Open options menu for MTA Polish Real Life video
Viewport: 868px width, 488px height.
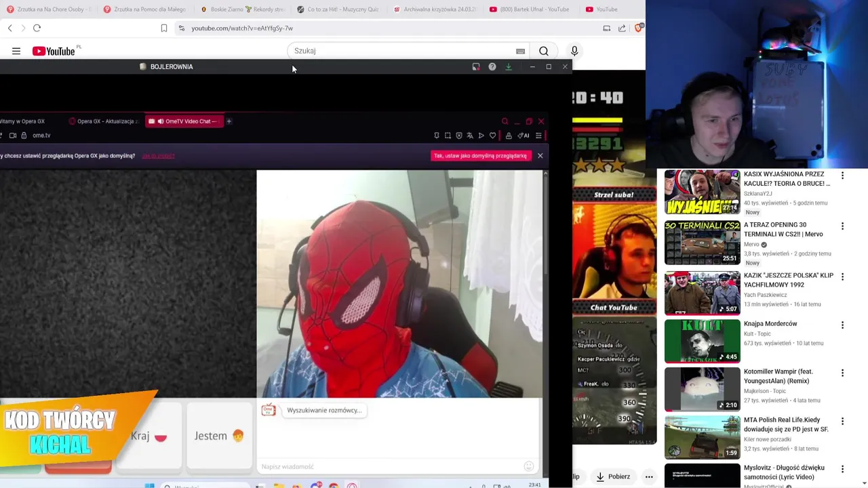[x=842, y=422]
